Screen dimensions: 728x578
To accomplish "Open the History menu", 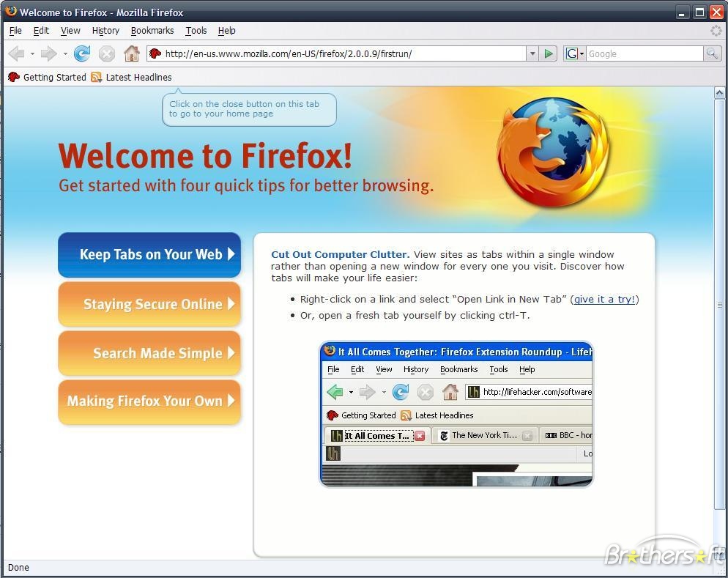I will click(105, 31).
